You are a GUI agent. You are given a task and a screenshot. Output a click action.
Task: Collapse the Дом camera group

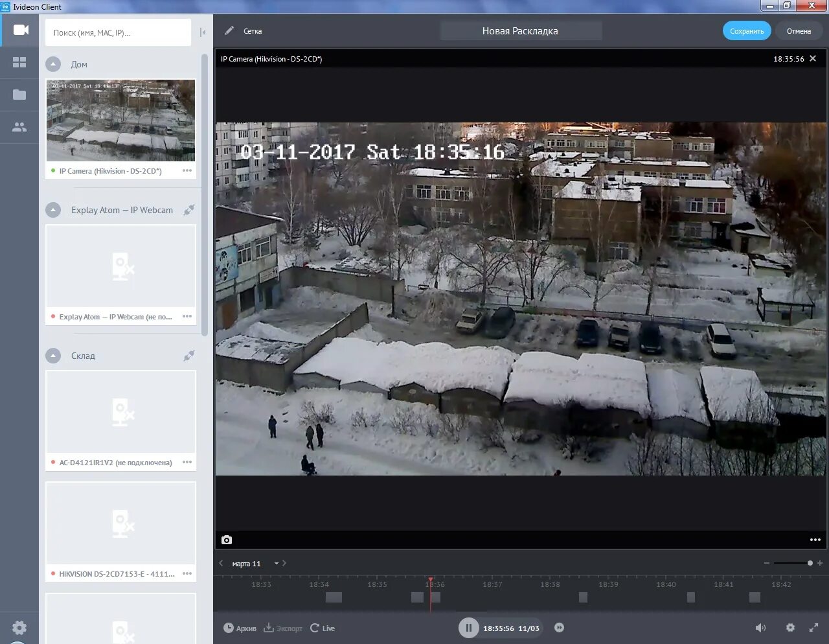tap(53, 64)
